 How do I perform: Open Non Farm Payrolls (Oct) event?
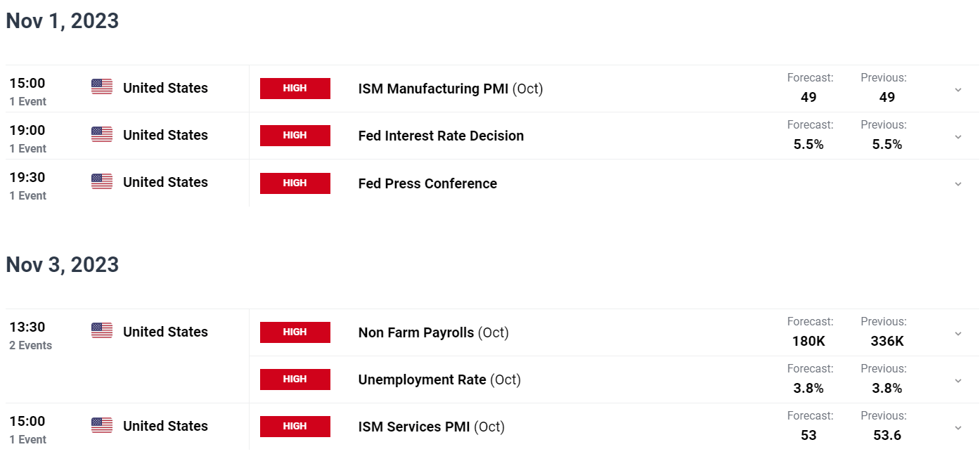tap(434, 332)
